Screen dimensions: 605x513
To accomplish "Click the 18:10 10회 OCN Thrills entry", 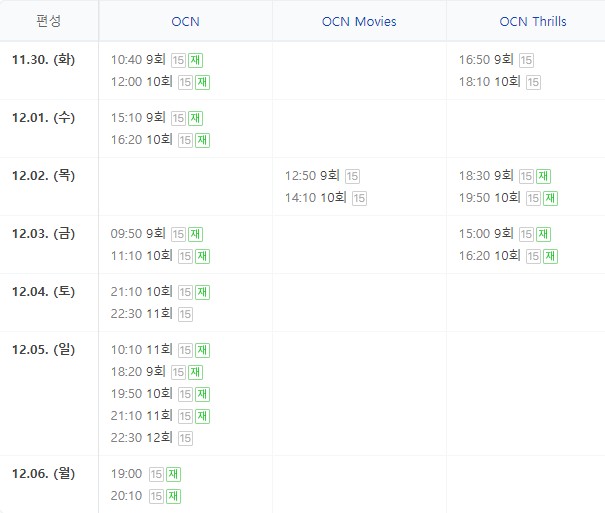I will coord(490,82).
